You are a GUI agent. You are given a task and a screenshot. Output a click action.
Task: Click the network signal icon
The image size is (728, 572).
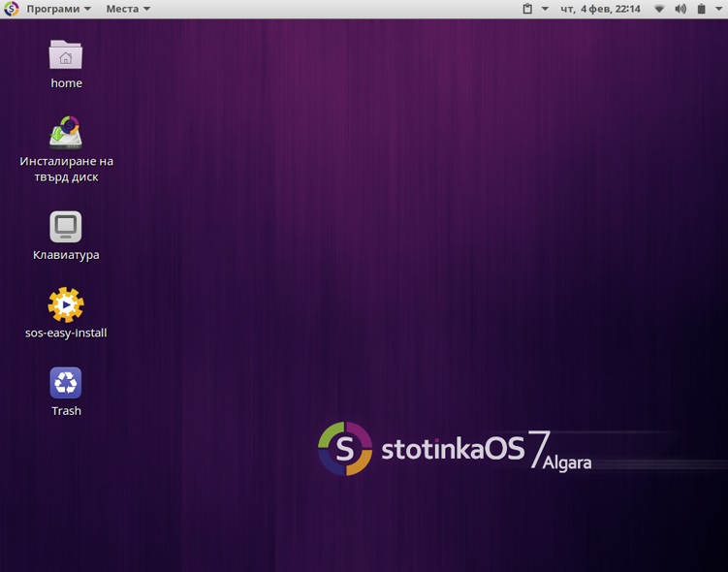(659, 9)
